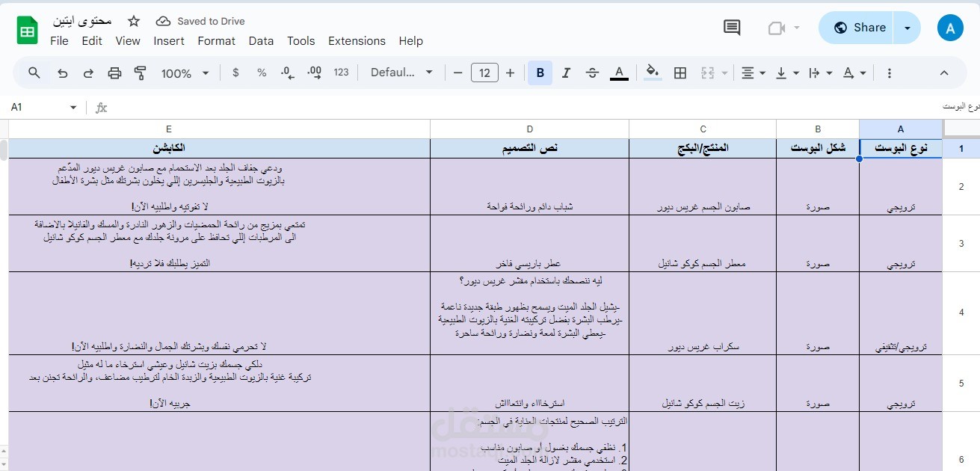Open more number formats (123)
980x471 pixels.
pos(342,73)
